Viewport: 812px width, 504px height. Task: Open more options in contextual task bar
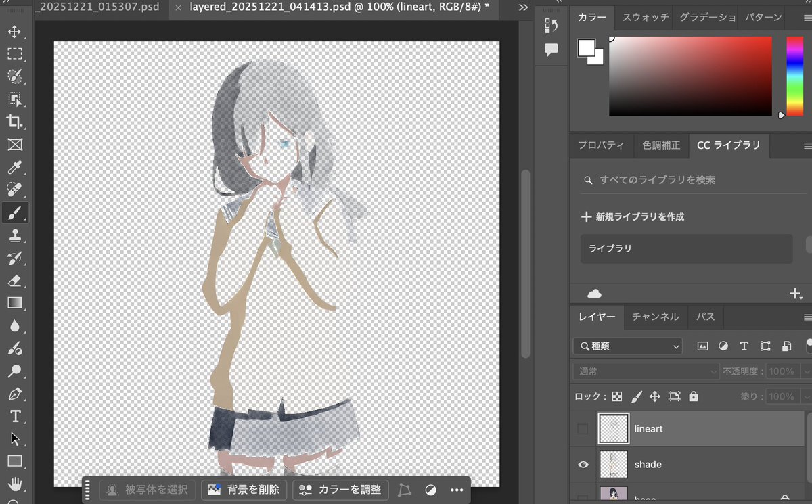[x=456, y=490]
